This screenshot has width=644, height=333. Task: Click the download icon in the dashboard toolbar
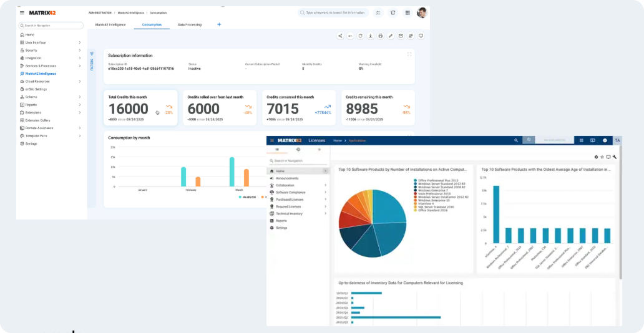tap(370, 36)
